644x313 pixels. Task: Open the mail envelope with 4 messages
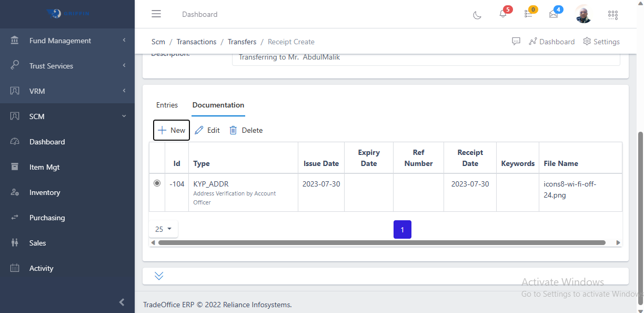[554, 14]
